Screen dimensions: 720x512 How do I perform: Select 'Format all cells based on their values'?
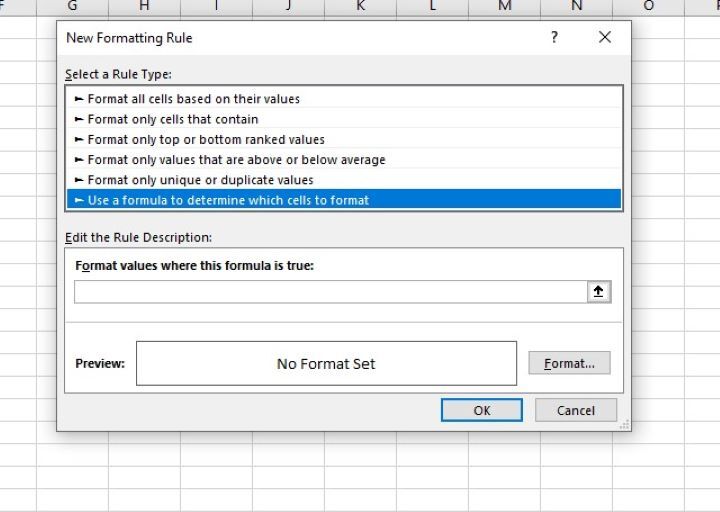[x=194, y=99]
